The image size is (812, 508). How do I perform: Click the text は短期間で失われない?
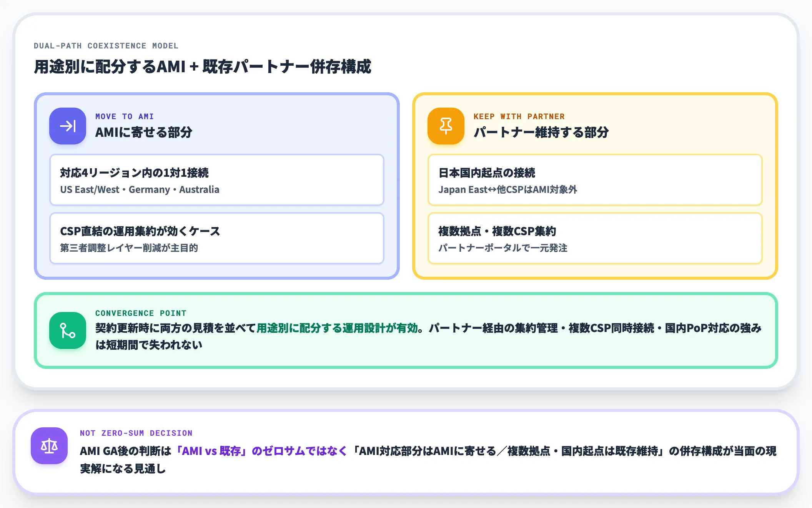click(x=149, y=345)
